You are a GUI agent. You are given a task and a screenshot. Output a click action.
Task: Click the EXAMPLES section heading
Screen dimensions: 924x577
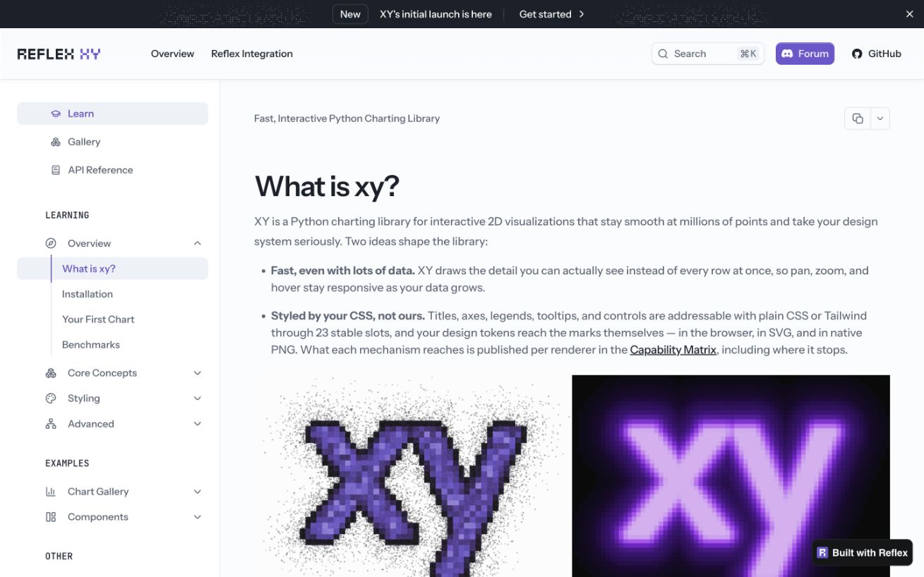[x=67, y=463]
